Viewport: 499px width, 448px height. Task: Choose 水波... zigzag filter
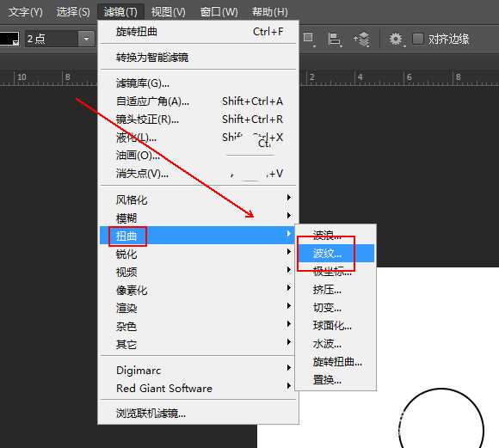click(336, 344)
